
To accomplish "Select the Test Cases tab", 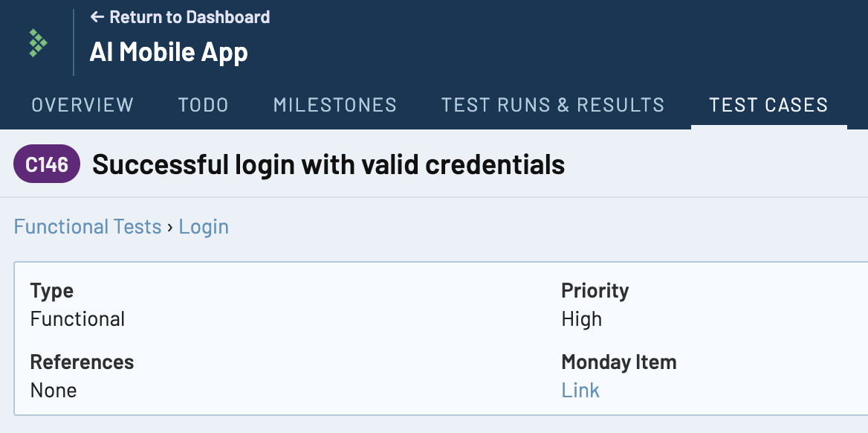I will tap(768, 105).
